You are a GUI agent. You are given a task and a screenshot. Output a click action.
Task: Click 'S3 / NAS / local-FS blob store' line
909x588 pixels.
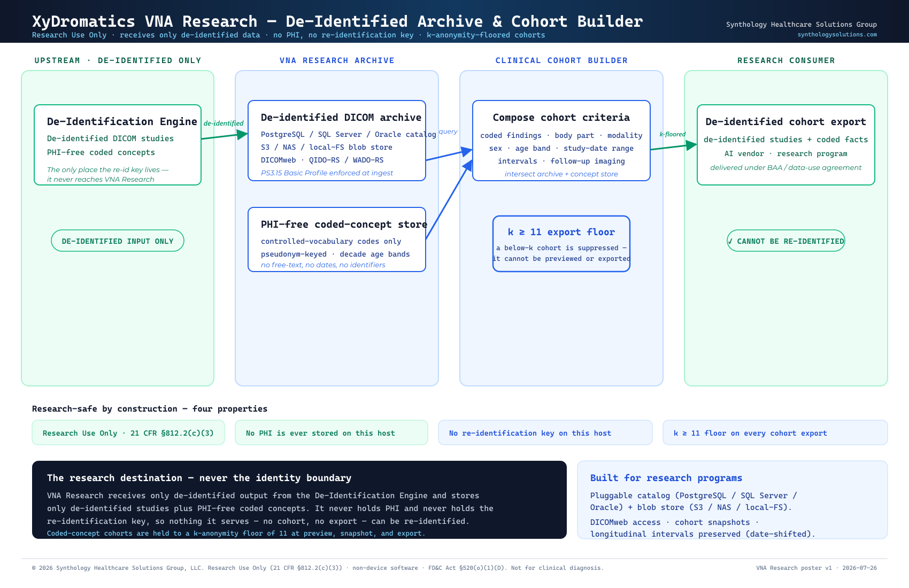[x=327, y=148]
